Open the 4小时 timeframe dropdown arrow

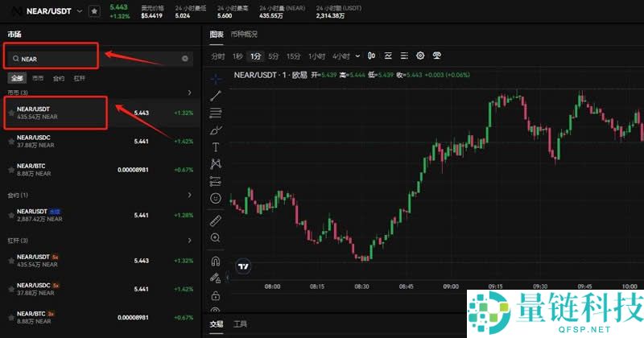click(357, 56)
